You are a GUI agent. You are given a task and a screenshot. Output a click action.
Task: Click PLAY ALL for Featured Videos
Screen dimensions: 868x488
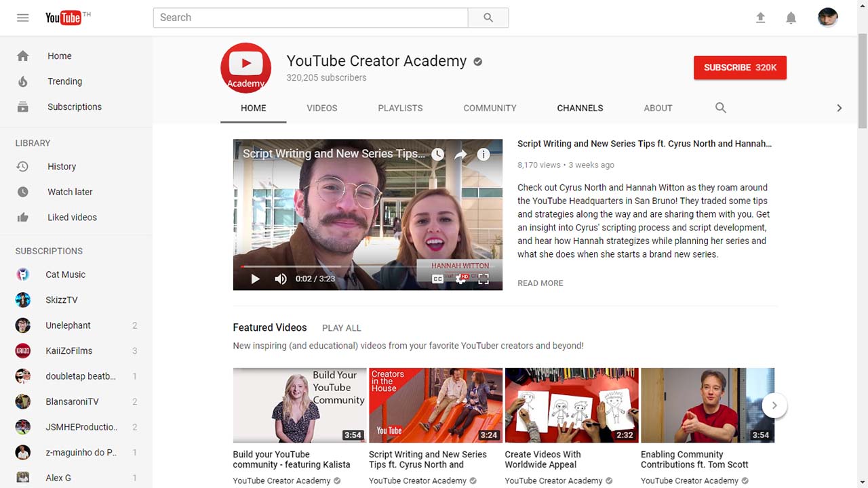pos(341,327)
